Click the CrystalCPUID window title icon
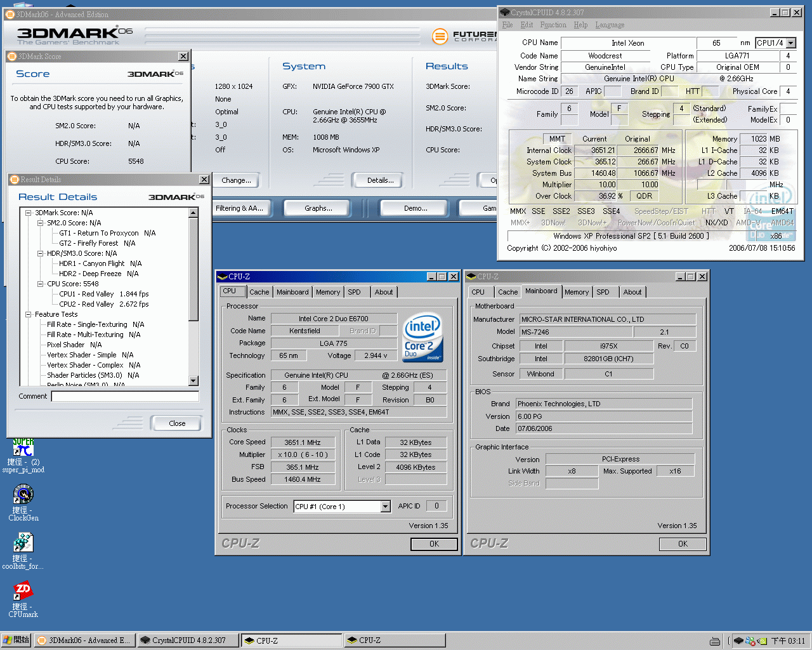The image size is (812, 650). pos(505,12)
